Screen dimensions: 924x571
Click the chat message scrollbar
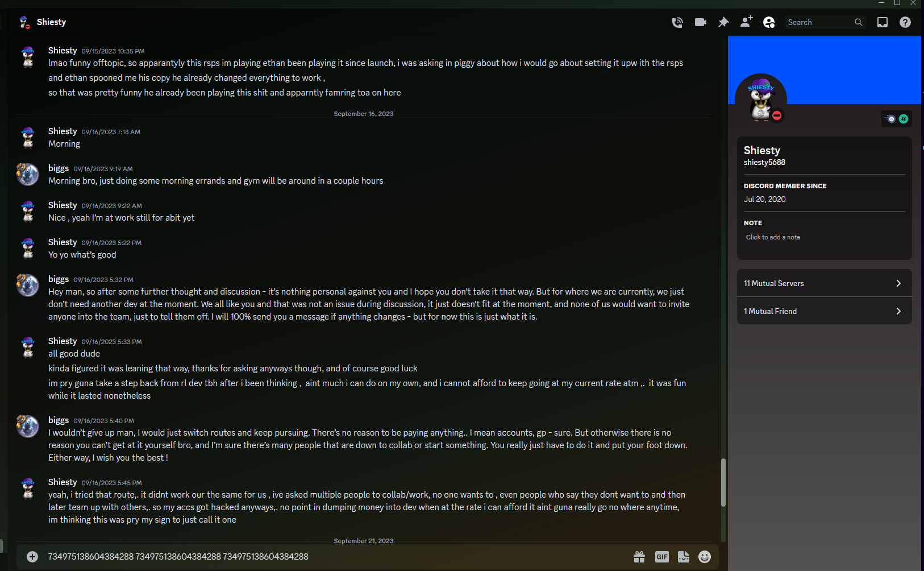pyautogui.click(x=723, y=482)
